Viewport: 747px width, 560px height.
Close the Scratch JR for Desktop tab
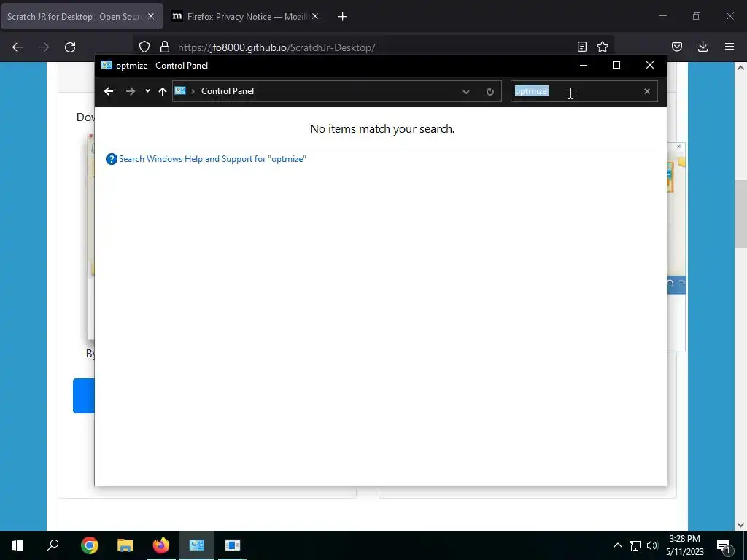150,16
